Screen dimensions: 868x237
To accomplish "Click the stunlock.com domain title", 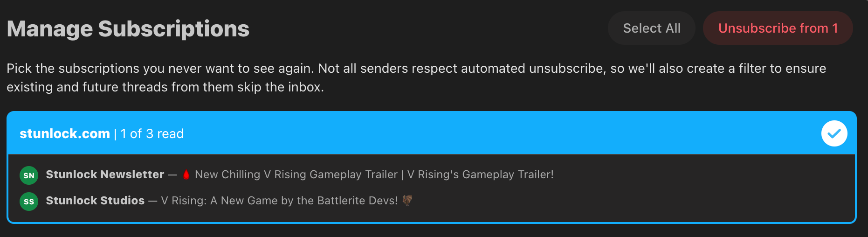I will [65, 134].
